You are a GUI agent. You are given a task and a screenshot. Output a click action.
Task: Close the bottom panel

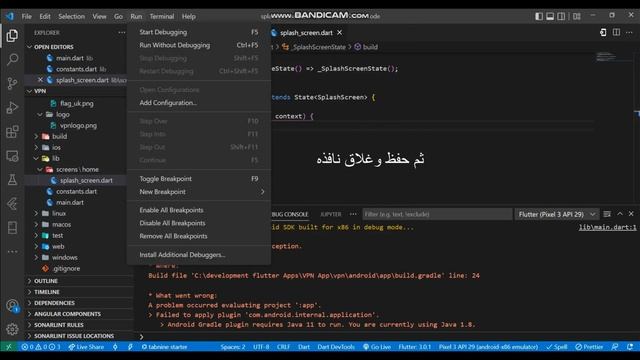(x=631, y=214)
